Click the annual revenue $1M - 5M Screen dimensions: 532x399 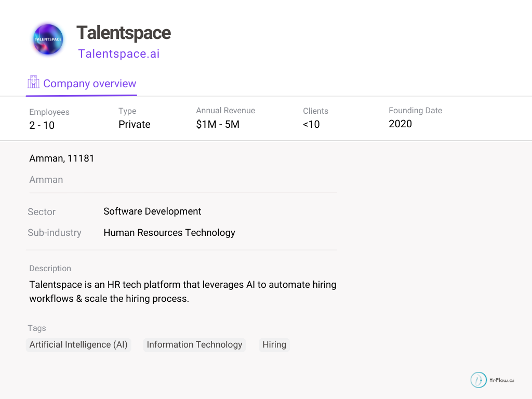[x=218, y=124]
